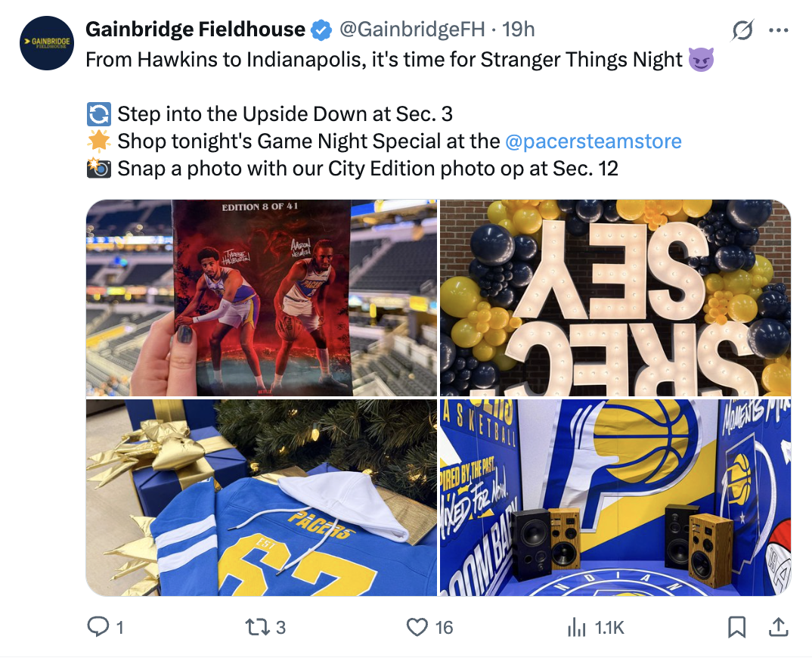This screenshot has width=812, height=658.
Task: Expand repost details by clicking the repost count
Action: click(x=281, y=627)
